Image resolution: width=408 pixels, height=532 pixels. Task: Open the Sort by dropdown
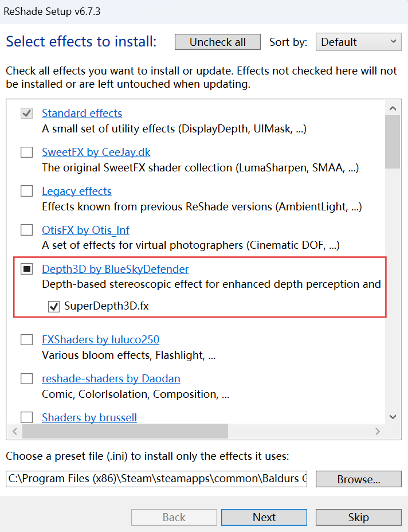359,42
